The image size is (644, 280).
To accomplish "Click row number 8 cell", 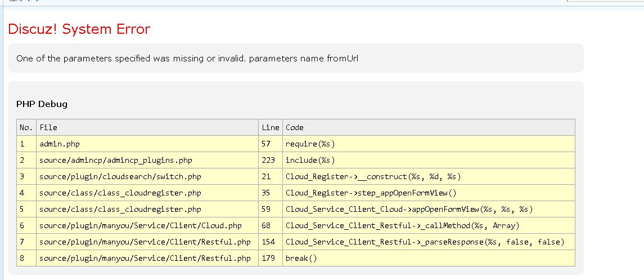I will point(26,258).
